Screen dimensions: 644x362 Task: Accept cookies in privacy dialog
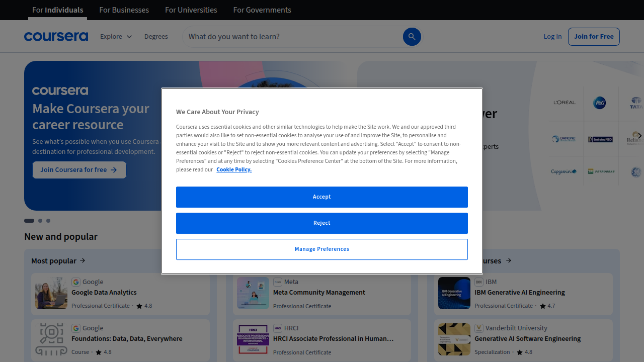coord(322,197)
